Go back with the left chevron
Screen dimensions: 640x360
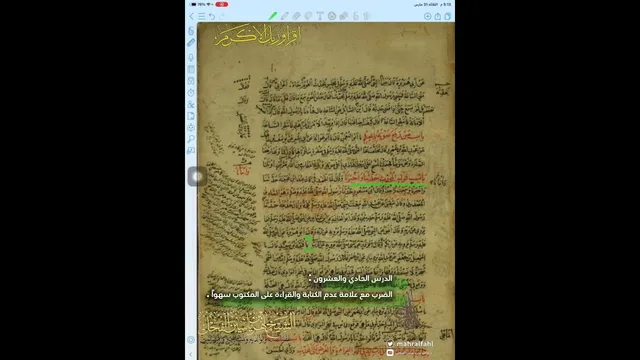(191, 16)
